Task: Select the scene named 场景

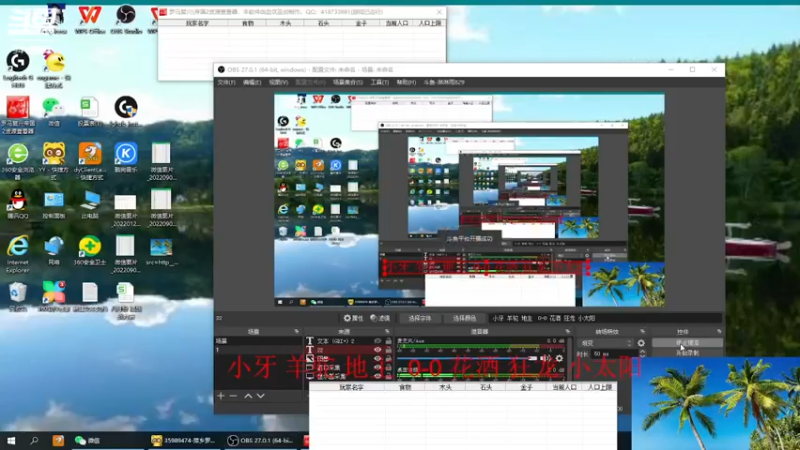Action: click(258, 341)
